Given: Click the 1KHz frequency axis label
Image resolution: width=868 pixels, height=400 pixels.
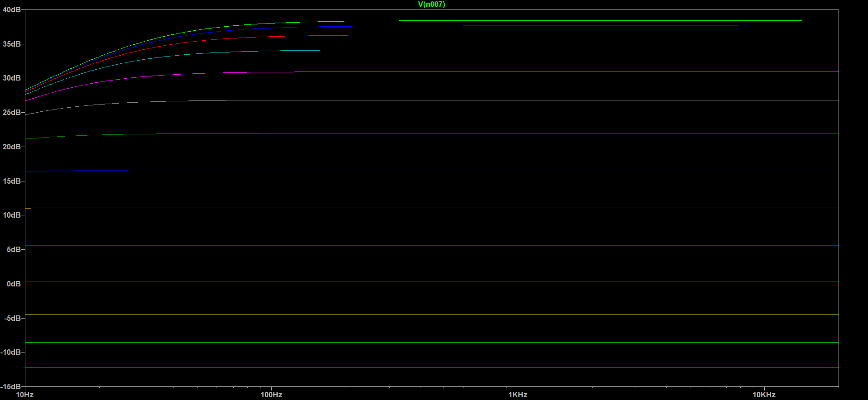Looking at the screenshot, I should coord(518,395).
